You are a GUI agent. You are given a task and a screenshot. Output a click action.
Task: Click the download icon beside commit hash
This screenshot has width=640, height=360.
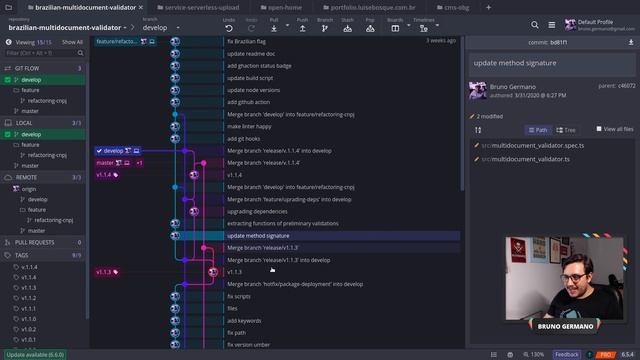click(631, 42)
